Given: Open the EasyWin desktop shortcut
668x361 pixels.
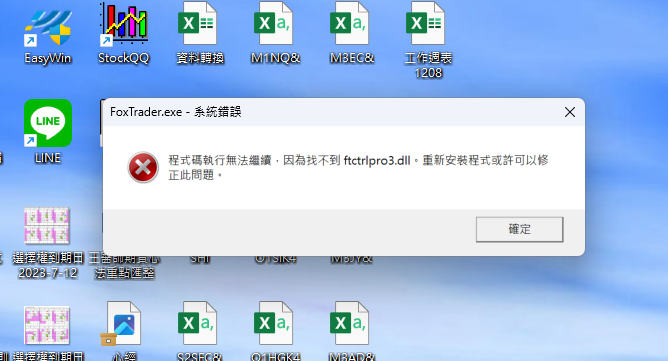Looking at the screenshot, I should coord(48,27).
